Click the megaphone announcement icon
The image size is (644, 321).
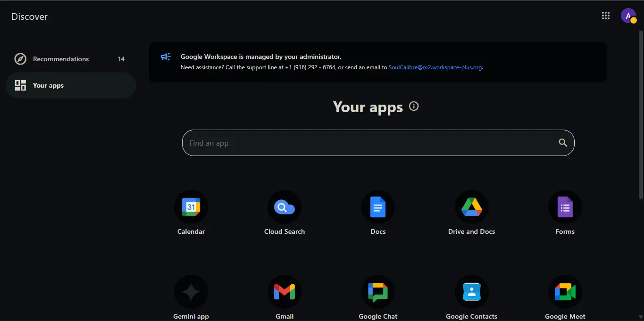pyautogui.click(x=166, y=57)
